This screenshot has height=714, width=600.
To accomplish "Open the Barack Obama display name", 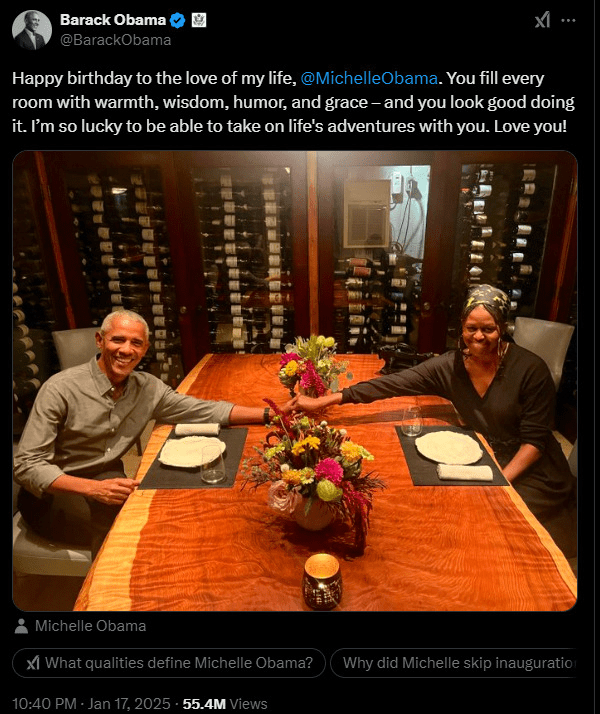I will pos(113,20).
